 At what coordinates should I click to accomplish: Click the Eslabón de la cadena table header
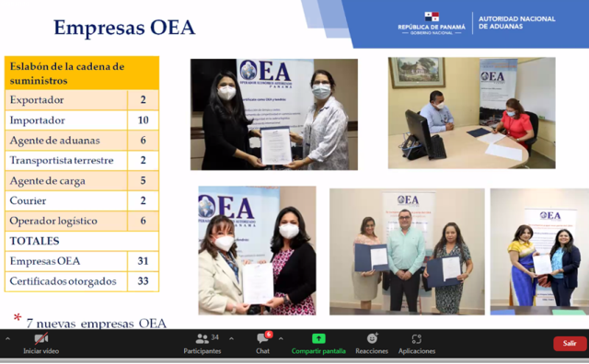[82, 74]
